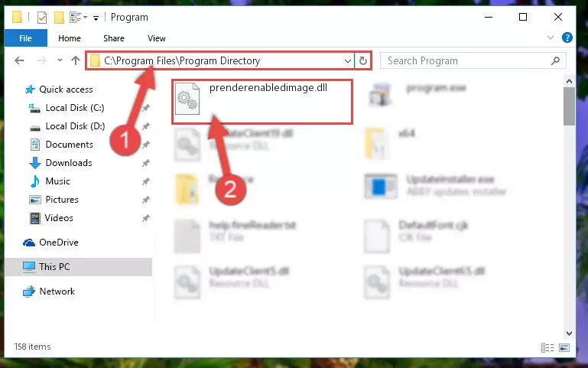Click the scrollbar down arrow
The image size is (588, 368).
(x=569, y=333)
